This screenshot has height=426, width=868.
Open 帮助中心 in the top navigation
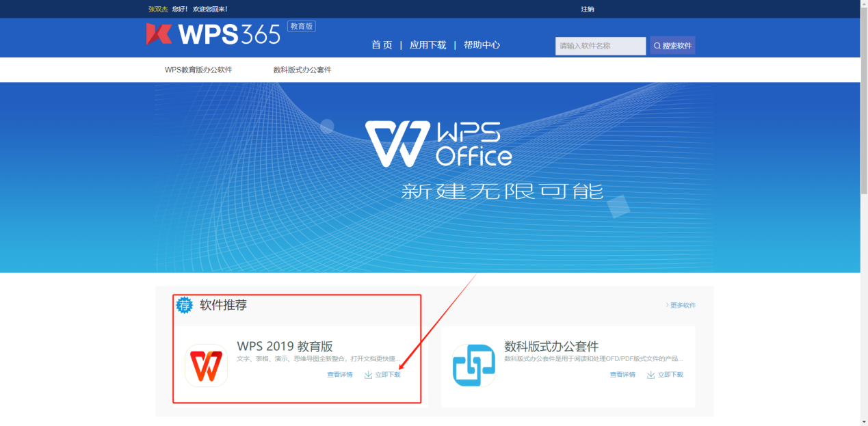(482, 45)
